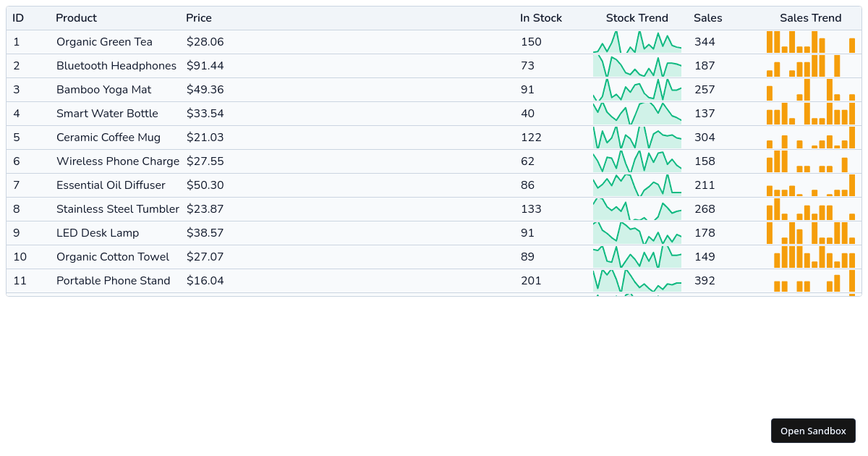The width and height of the screenshot is (868, 456).
Task: Select the Essential Oil Diffuser sales trend bars
Action: tap(811, 185)
